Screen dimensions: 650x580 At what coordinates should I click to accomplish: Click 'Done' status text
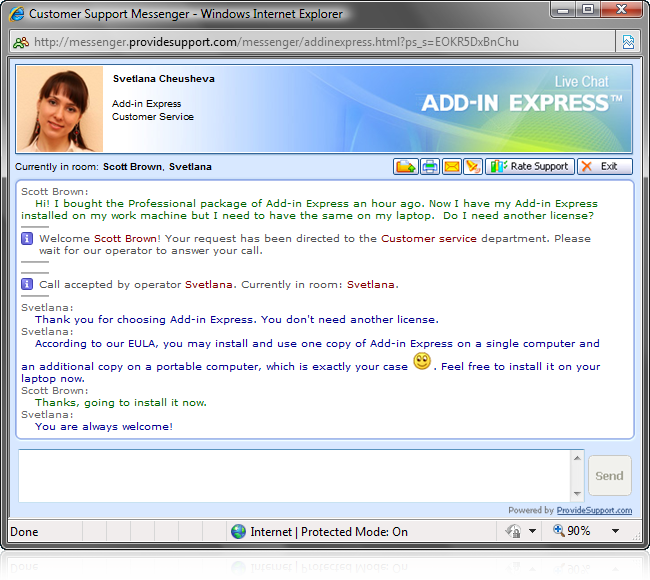[24, 532]
